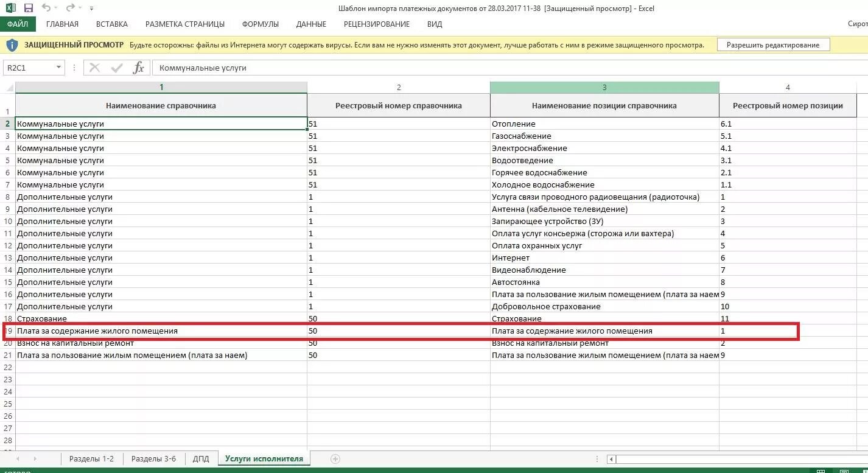This screenshot has width=868, height=473.
Task: Click the Cancel (X) icon in formula bar
Action: point(94,68)
